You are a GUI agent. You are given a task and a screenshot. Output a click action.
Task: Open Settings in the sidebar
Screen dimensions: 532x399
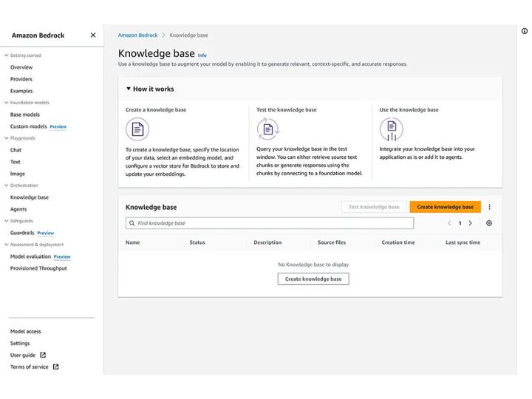[20, 344]
